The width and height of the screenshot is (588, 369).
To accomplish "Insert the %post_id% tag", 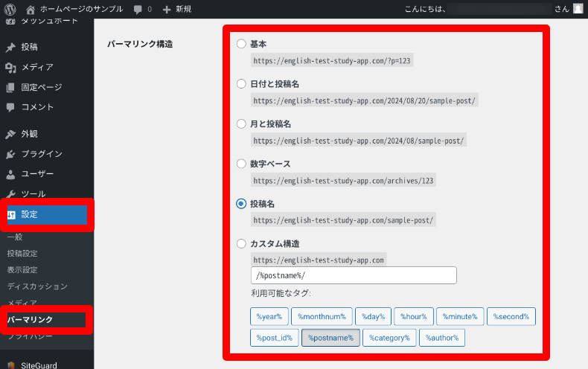I will tap(274, 338).
